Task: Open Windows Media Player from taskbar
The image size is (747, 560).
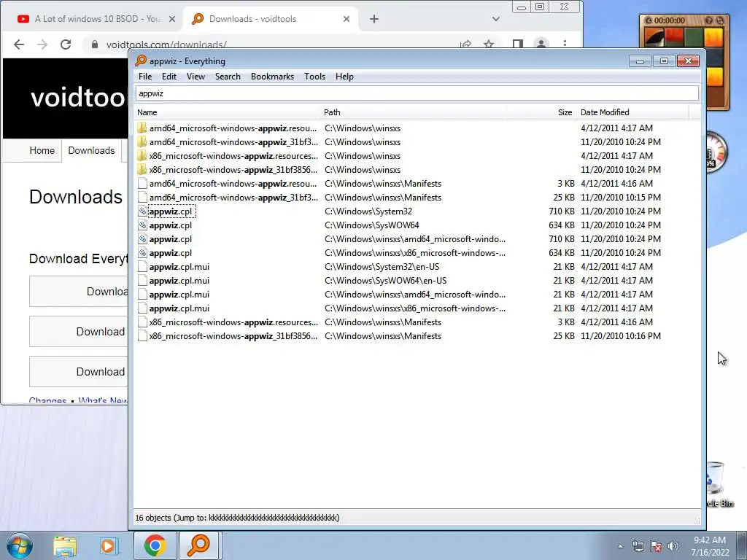Action: pos(109,545)
